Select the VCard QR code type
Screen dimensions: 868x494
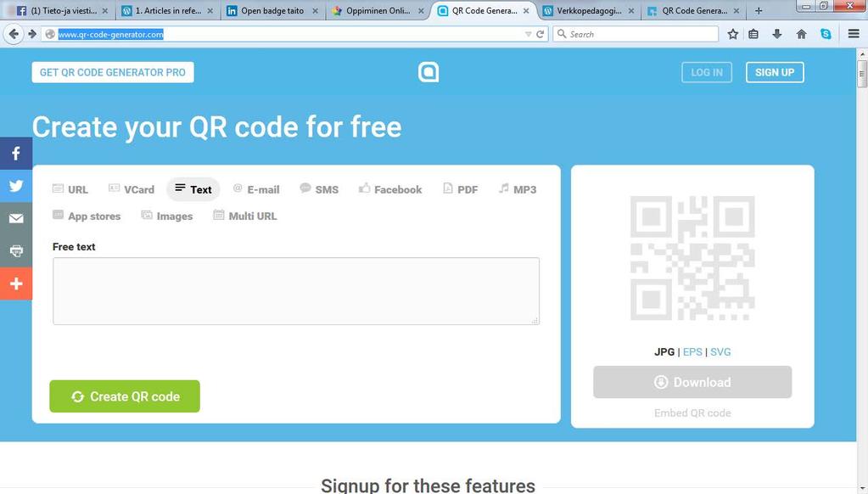(132, 189)
